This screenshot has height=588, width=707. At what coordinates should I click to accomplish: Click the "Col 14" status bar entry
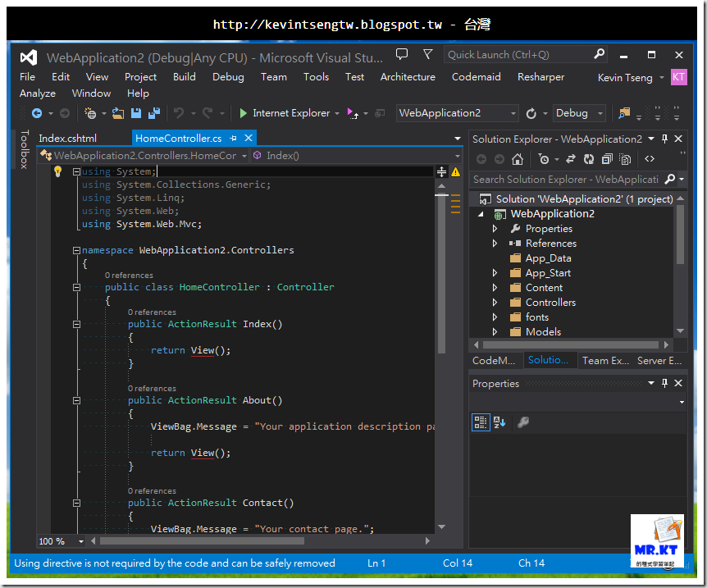click(458, 563)
